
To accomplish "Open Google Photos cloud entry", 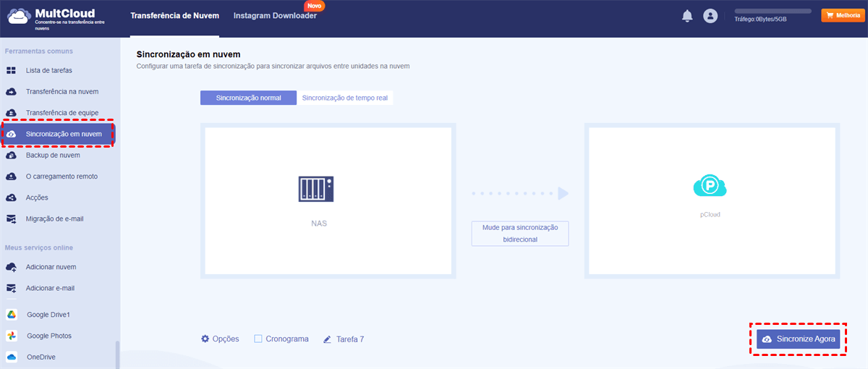I will pos(49,336).
